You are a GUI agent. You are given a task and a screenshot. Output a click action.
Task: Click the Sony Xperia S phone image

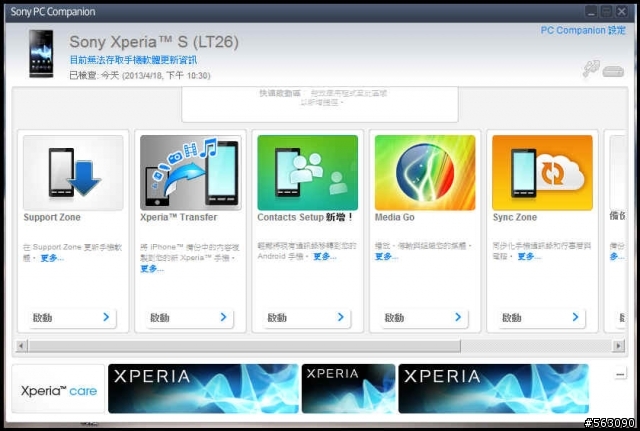point(41,53)
